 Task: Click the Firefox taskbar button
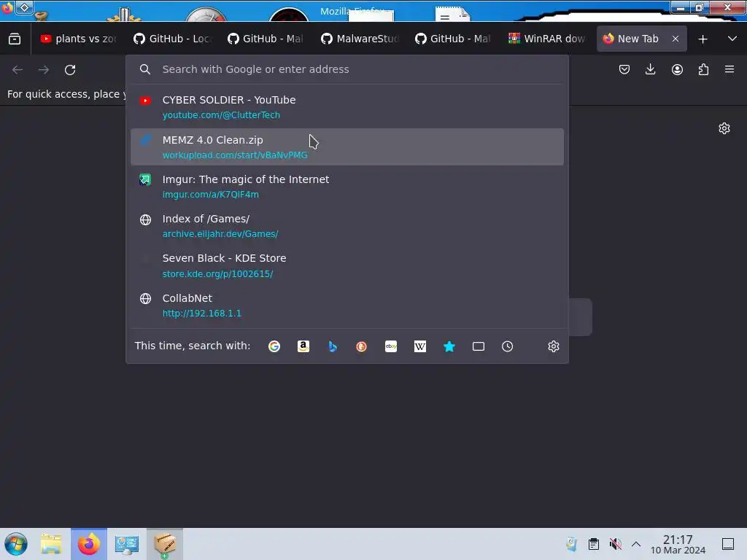tap(89, 544)
